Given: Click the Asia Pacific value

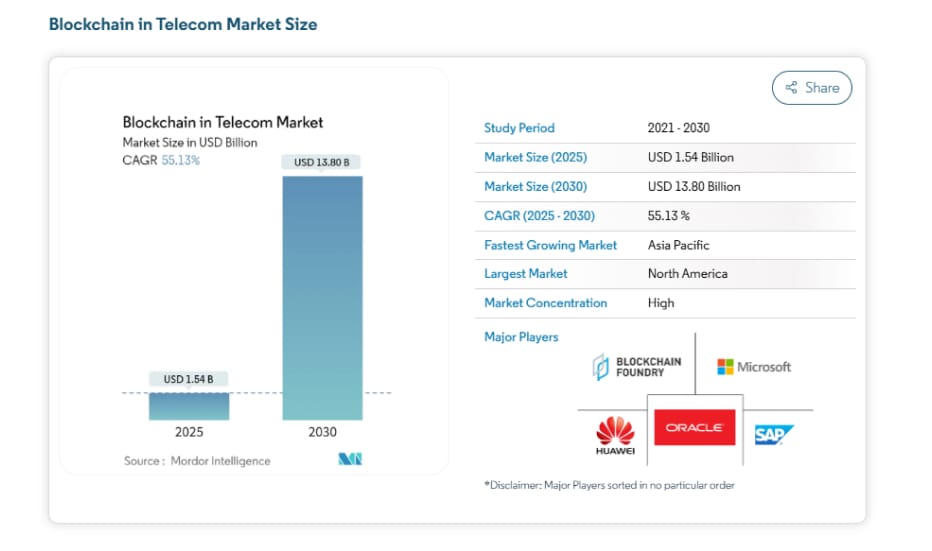Looking at the screenshot, I should [678, 245].
